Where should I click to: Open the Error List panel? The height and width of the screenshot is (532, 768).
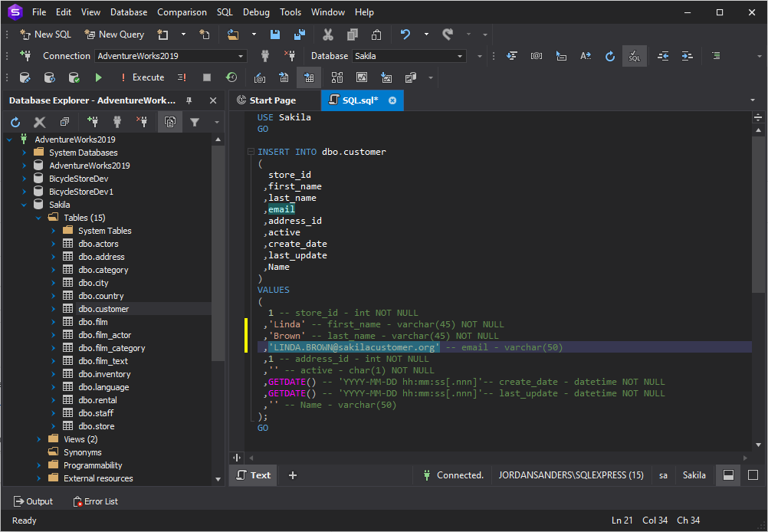[x=96, y=501]
